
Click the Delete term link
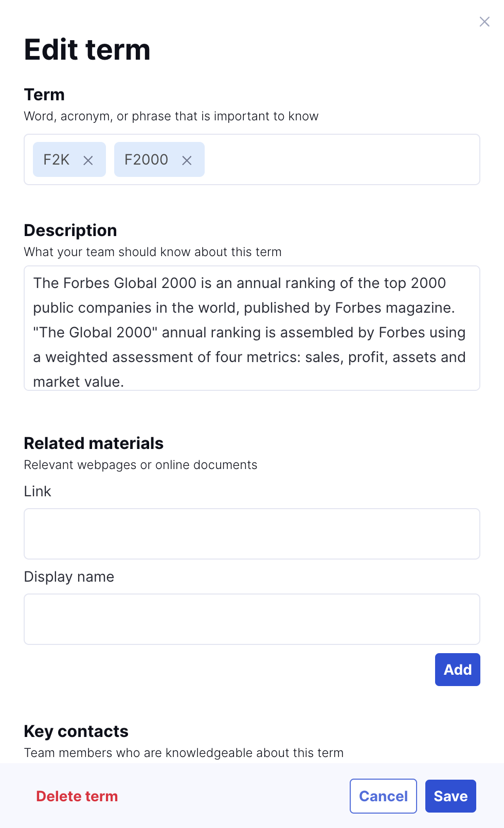pyautogui.click(x=77, y=796)
